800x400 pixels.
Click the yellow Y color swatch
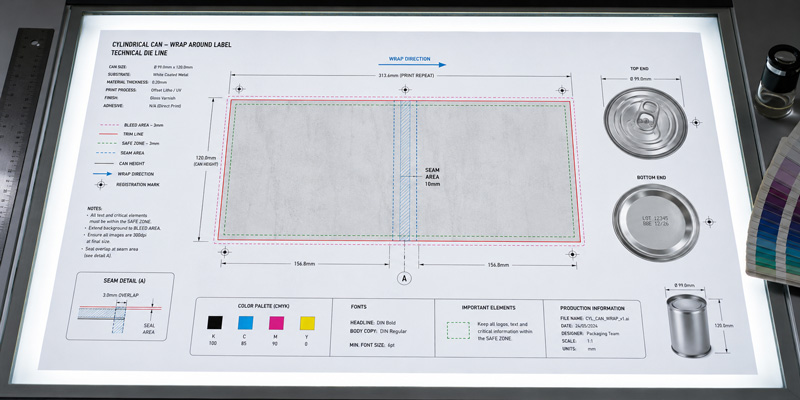pos(307,323)
